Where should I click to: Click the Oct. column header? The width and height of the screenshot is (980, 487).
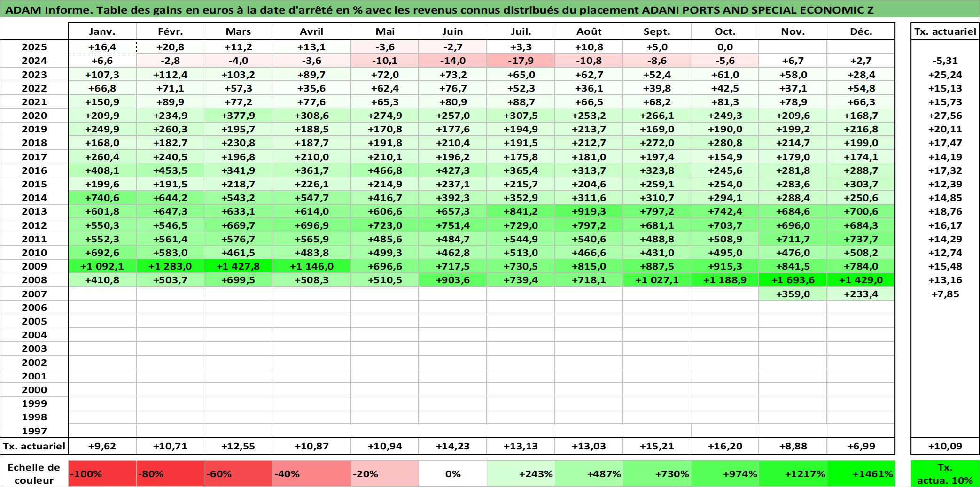pos(725,31)
